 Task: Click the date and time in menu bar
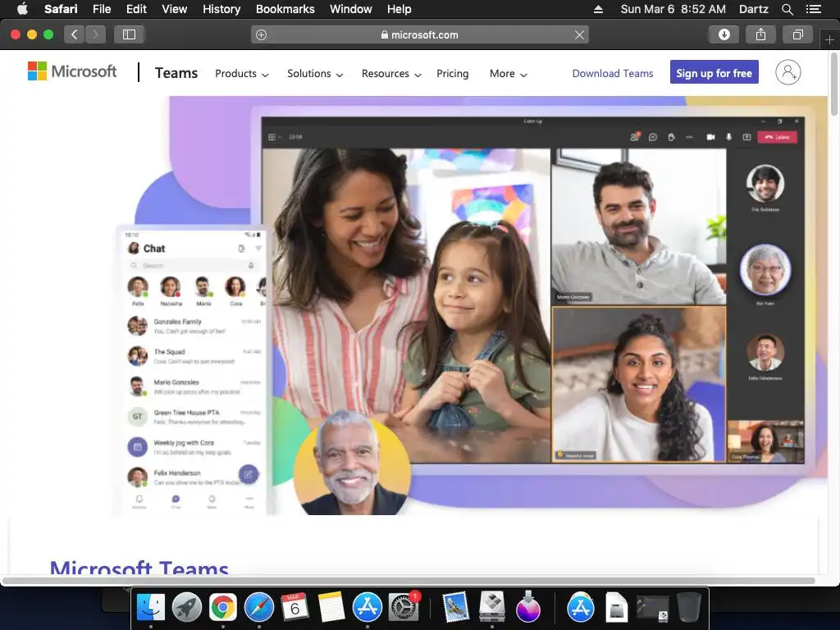pyautogui.click(x=673, y=9)
